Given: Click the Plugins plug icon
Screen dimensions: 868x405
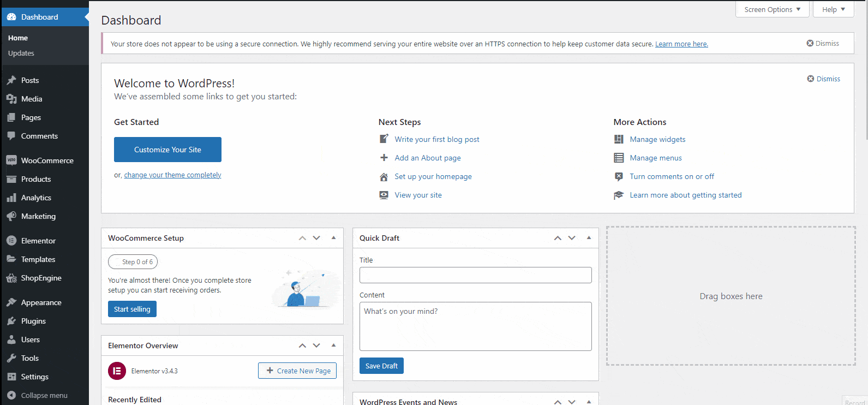Looking at the screenshot, I should 11,321.
